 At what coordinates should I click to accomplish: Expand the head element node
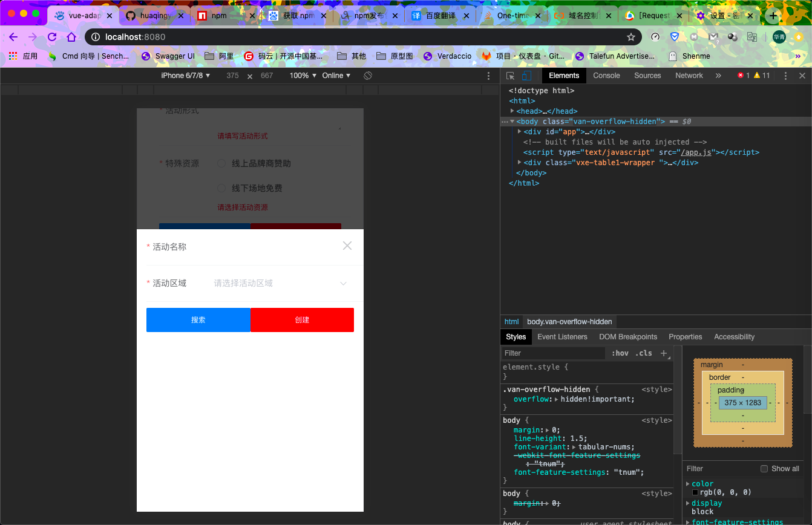pos(512,111)
